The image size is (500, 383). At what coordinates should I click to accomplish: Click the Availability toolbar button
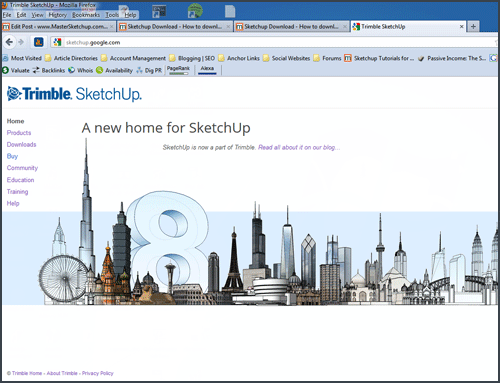click(114, 70)
